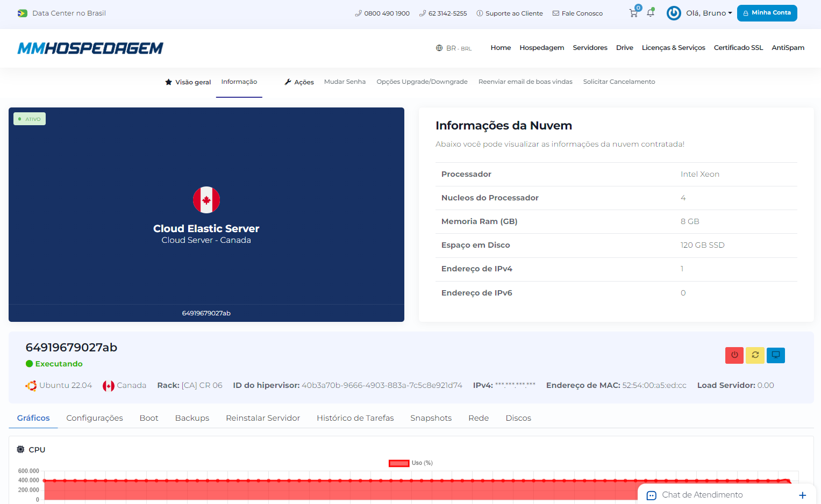Select the Informação sub-tab

tap(239, 82)
